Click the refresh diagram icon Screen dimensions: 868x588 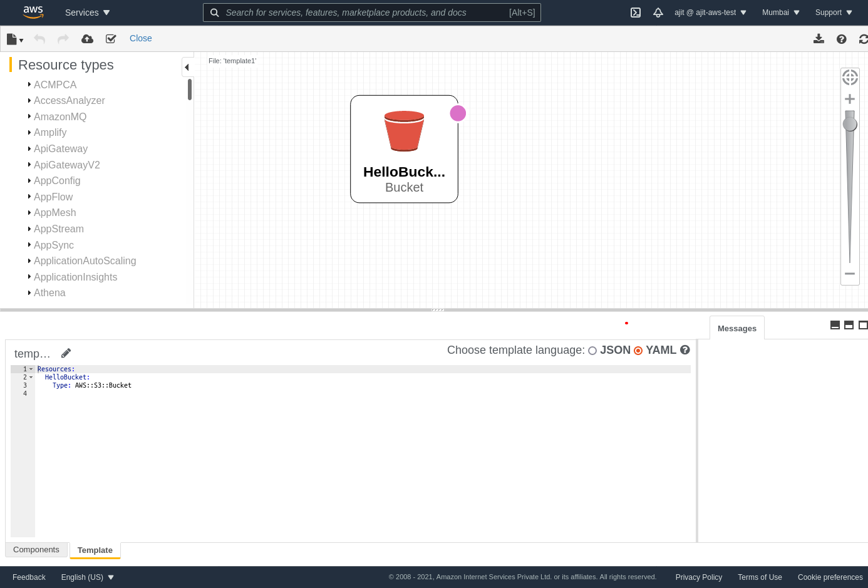tap(864, 39)
